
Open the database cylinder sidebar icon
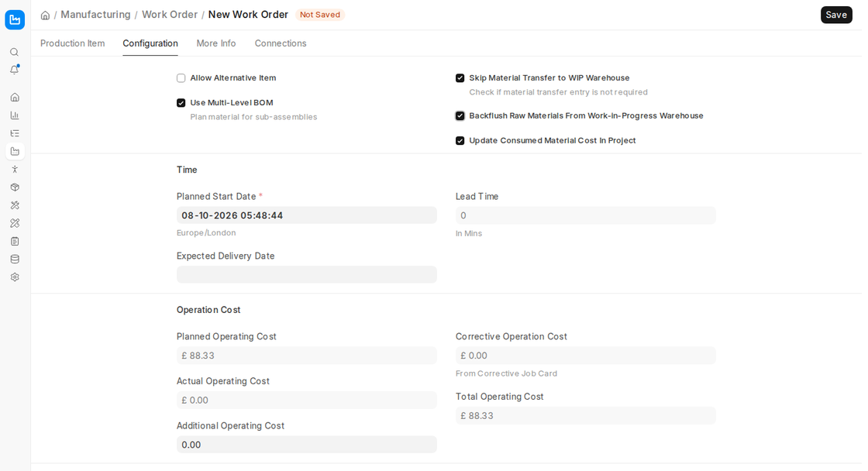coord(15,259)
